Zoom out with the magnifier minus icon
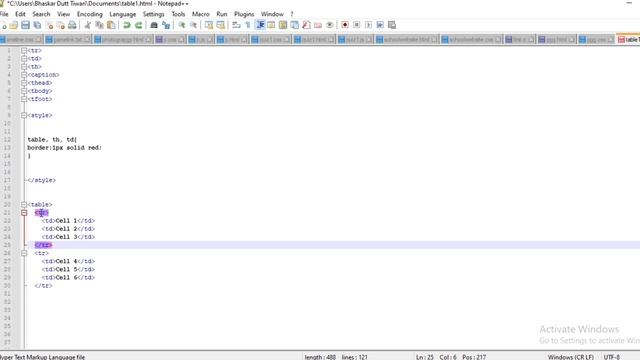 193,25
